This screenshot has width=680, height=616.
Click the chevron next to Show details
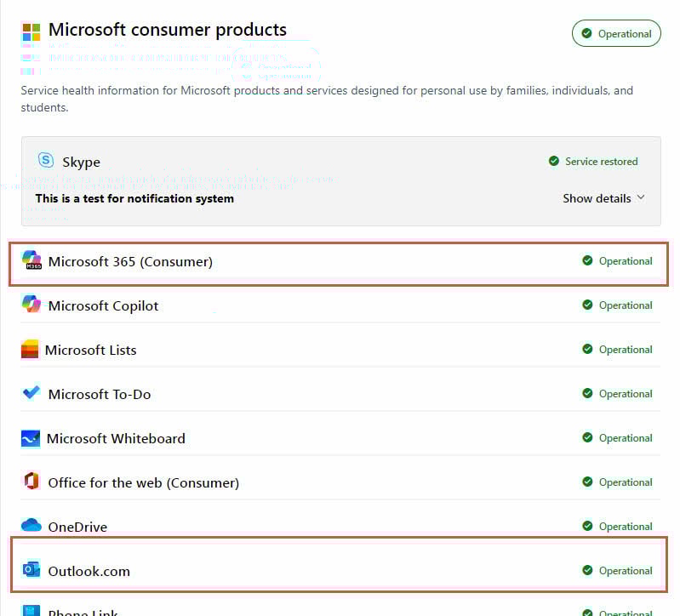(x=641, y=197)
